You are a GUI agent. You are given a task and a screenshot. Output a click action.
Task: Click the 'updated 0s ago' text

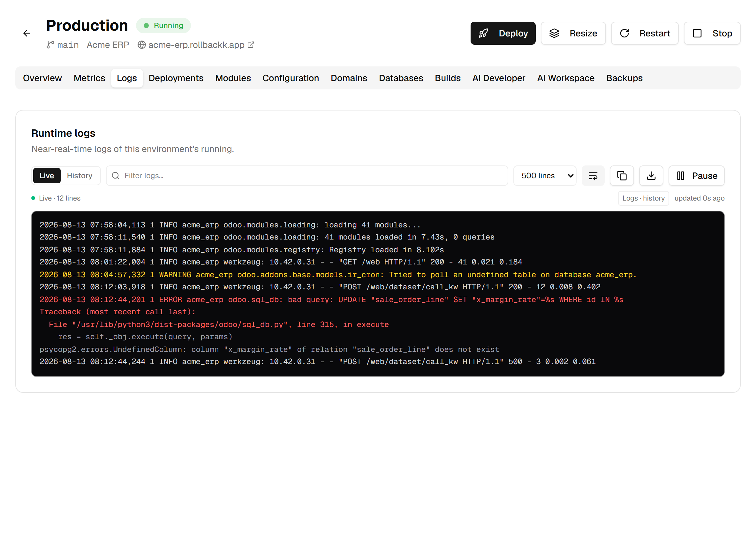click(699, 198)
